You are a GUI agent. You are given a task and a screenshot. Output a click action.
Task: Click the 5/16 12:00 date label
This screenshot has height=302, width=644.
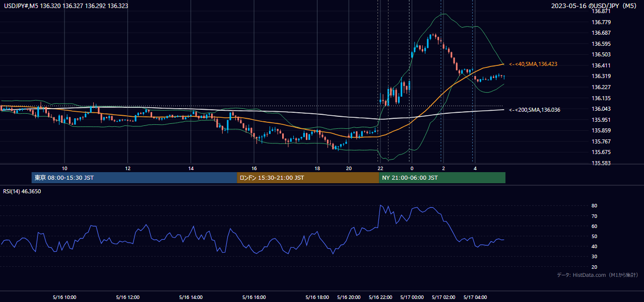(127, 297)
